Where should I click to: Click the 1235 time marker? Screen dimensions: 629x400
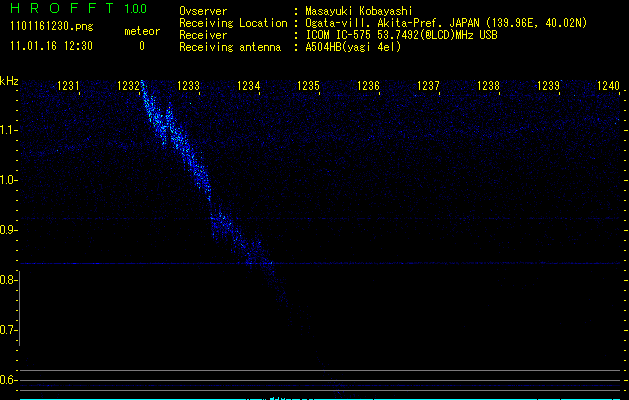(x=308, y=85)
